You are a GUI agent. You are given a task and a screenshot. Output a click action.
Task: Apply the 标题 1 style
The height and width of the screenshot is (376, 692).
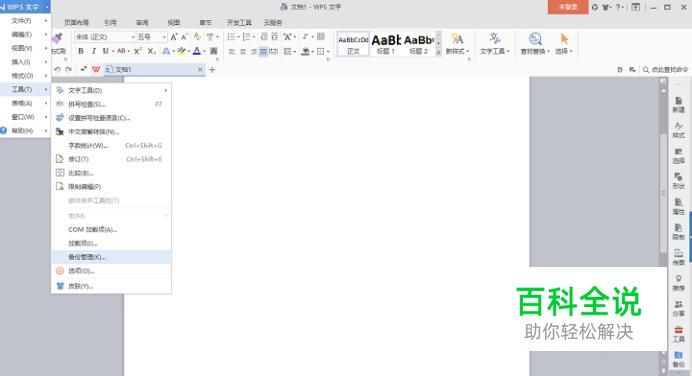click(386, 44)
